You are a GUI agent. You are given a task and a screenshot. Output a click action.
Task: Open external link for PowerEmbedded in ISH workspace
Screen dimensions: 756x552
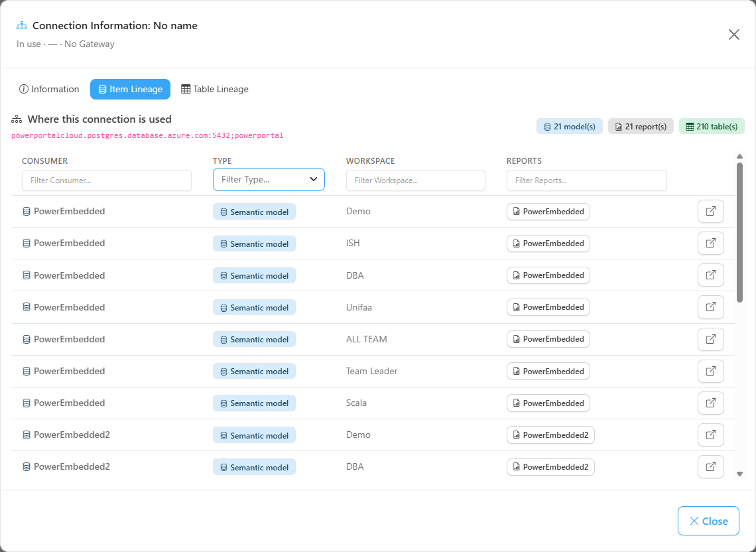point(711,243)
